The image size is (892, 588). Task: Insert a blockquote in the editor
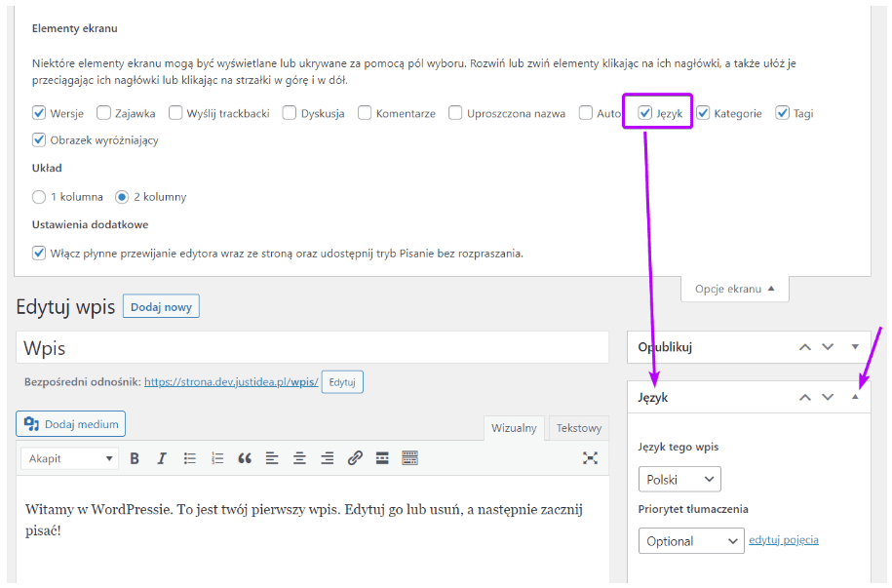pyautogui.click(x=245, y=458)
